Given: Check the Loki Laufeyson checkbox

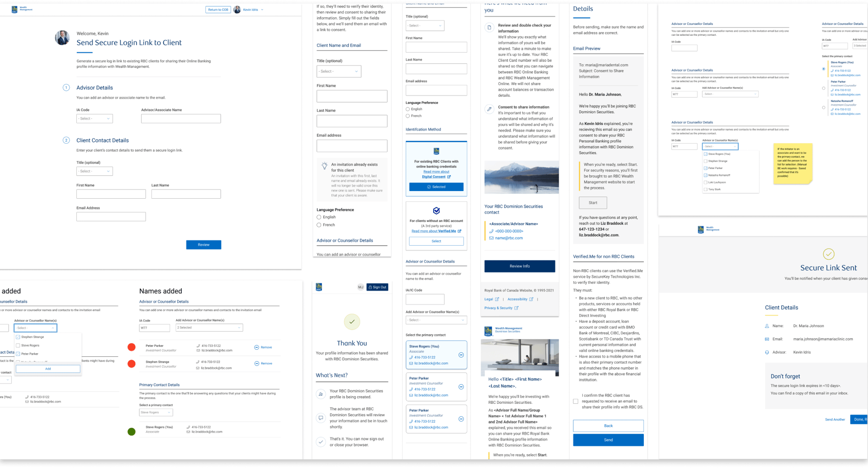Looking at the screenshot, I should tap(705, 183).
